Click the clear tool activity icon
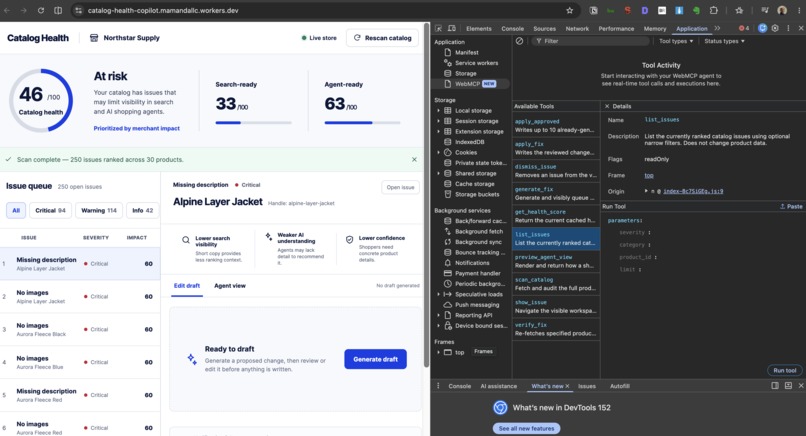 520,41
